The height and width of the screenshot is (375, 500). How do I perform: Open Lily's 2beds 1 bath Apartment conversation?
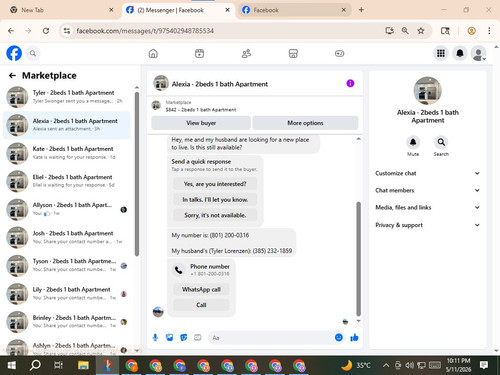tap(67, 294)
